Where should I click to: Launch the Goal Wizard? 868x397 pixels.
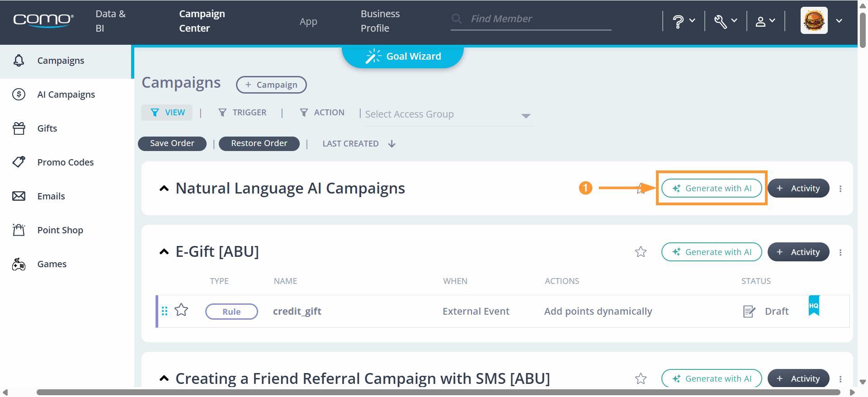pos(403,57)
